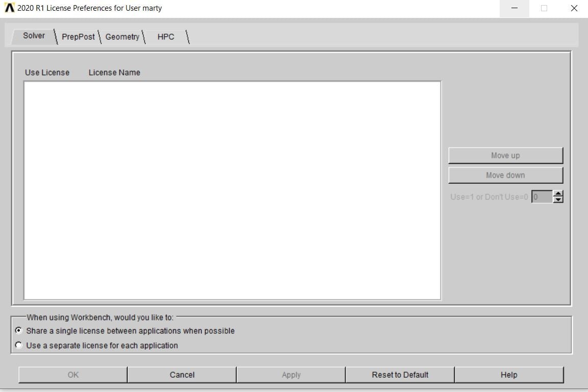The height and width of the screenshot is (392, 588).
Task: Minimize the License Preferences window
Action: point(514,8)
